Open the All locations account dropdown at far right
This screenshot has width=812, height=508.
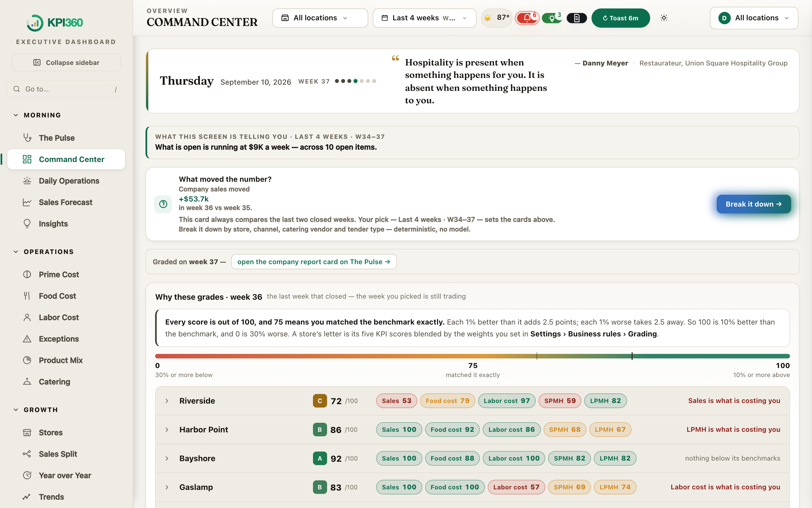tap(754, 18)
